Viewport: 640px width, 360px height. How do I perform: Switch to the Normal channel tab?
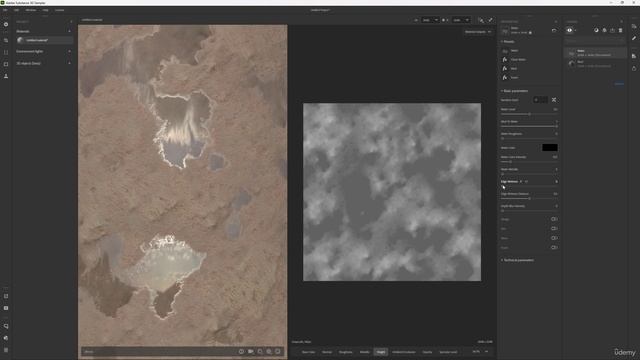pyautogui.click(x=327, y=352)
